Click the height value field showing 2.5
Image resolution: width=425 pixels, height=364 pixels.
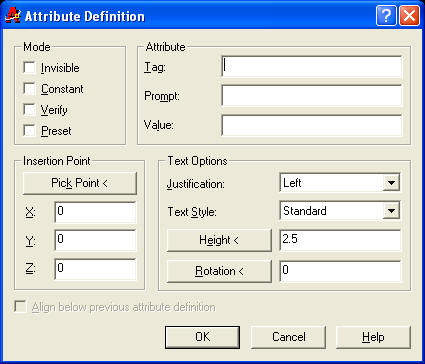click(340, 240)
